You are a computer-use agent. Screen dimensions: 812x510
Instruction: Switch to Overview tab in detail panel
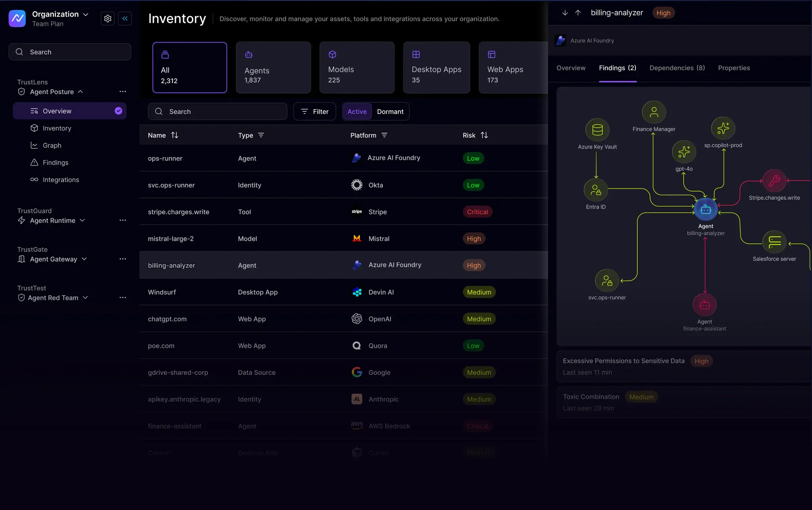(571, 68)
